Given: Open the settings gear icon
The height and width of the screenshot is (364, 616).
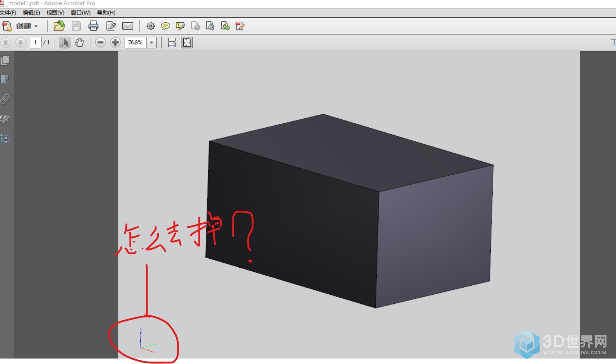Looking at the screenshot, I should point(150,26).
